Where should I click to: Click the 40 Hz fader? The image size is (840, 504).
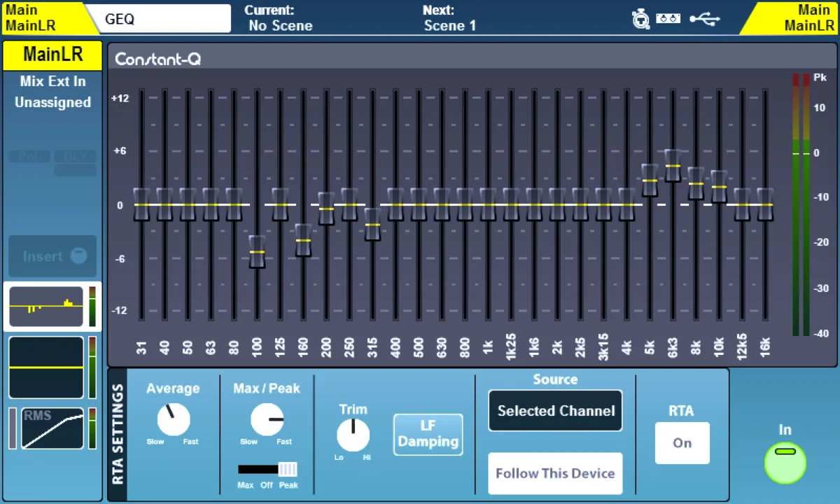pyautogui.click(x=164, y=204)
